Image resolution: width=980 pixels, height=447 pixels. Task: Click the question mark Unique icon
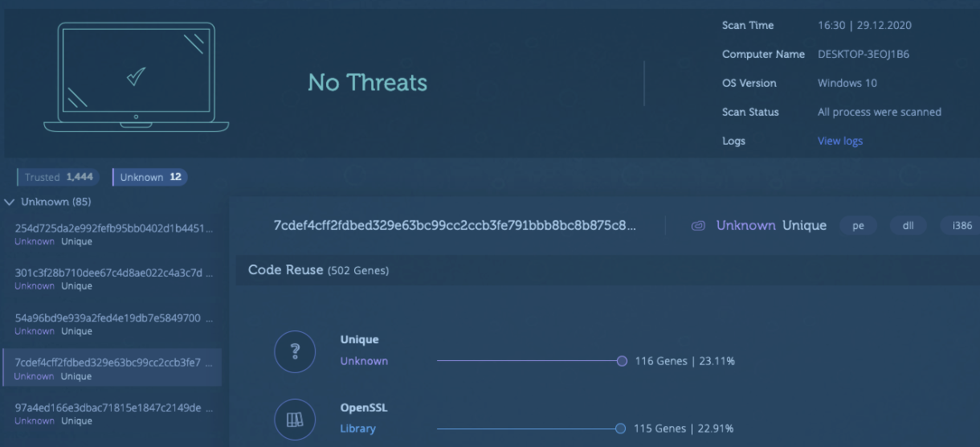[x=295, y=351]
